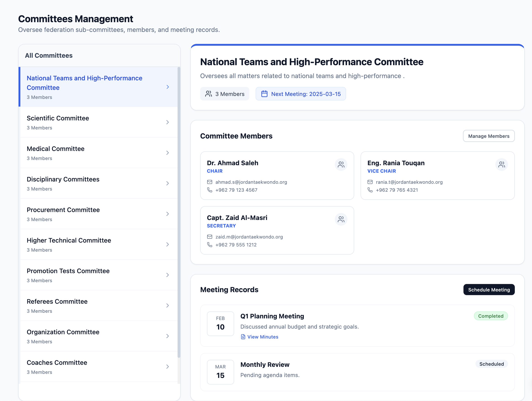Click the Referees Committee chevron arrow
This screenshot has width=532, height=401.
(168, 306)
